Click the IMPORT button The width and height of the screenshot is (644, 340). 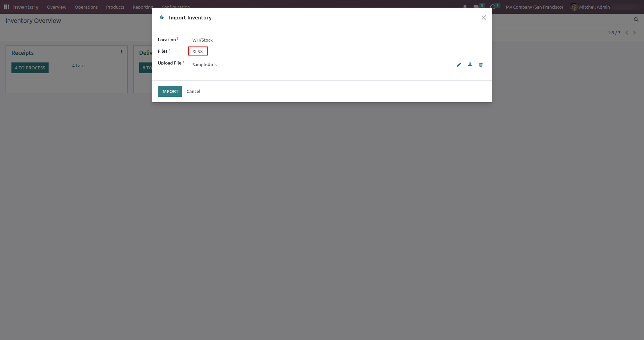click(x=170, y=91)
